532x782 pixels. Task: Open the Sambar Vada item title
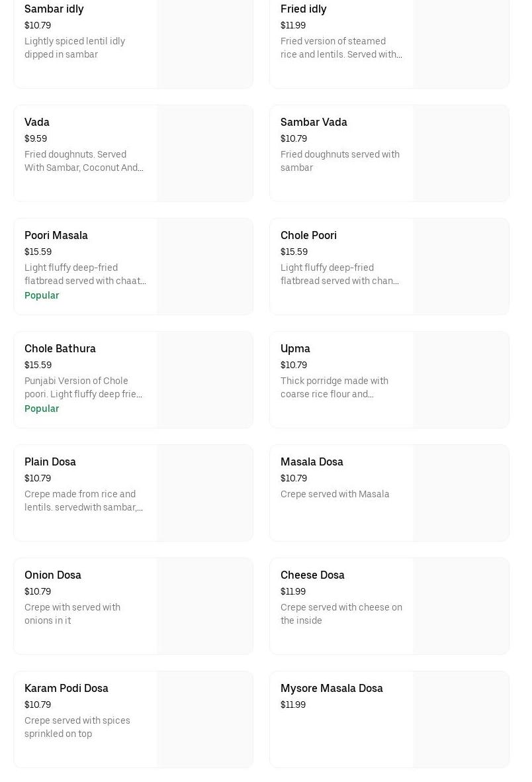pyautogui.click(x=314, y=122)
